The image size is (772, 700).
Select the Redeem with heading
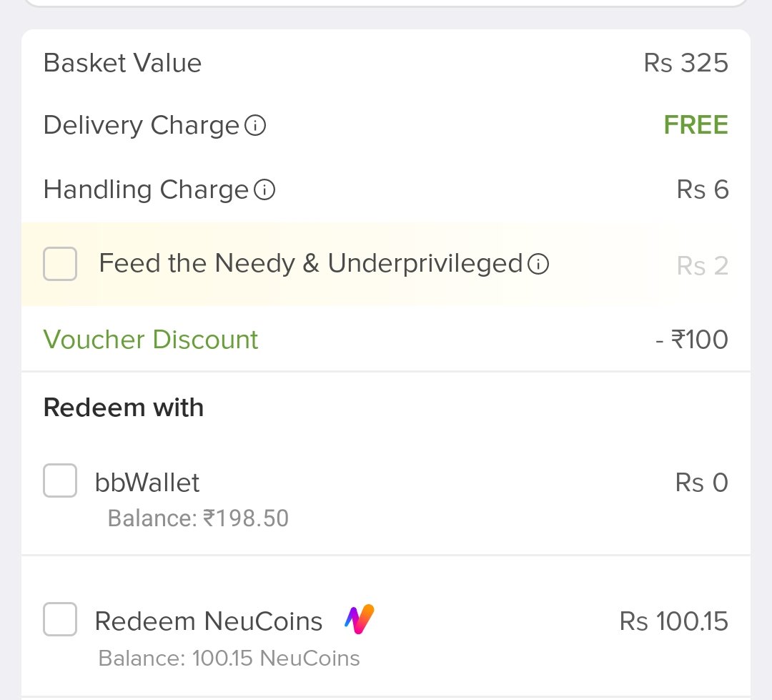point(124,408)
